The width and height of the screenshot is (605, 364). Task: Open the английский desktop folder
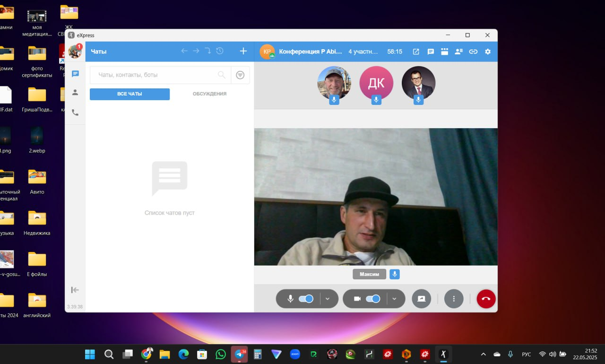pos(37,304)
